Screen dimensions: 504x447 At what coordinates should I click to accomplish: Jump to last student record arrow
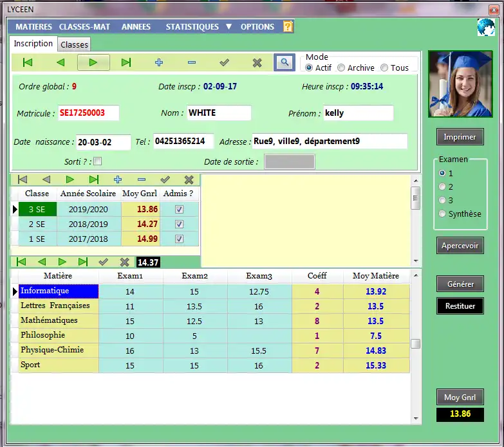click(126, 62)
